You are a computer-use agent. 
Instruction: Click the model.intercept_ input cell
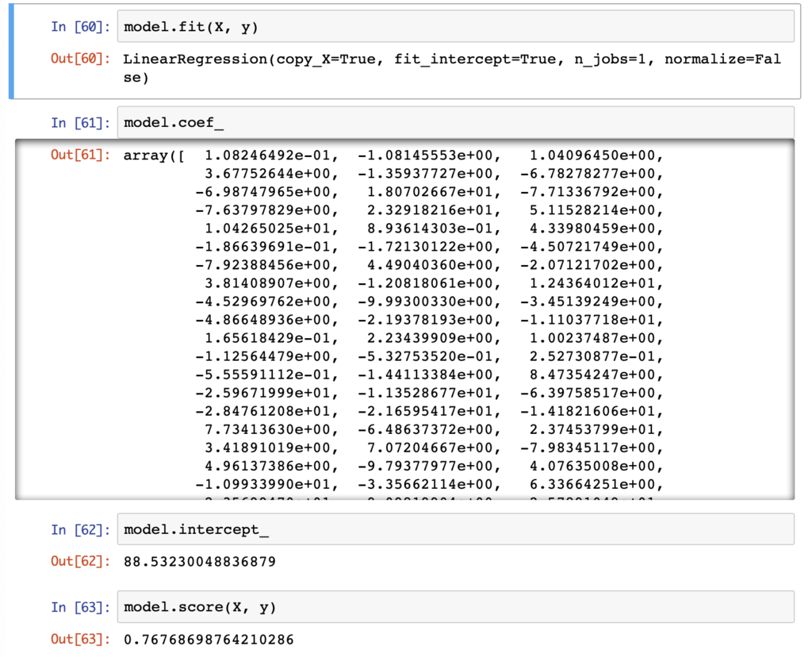[x=455, y=529]
